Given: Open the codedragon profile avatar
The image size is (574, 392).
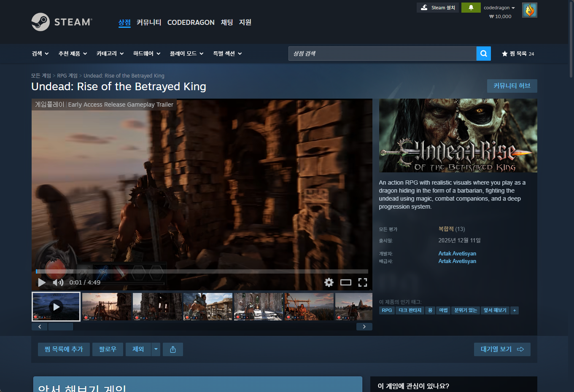Looking at the screenshot, I should tap(529, 10).
